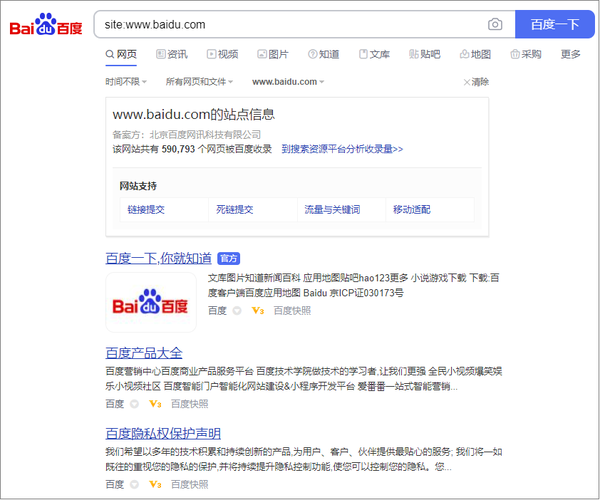The image size is (600, 500).
Task: Click shield icon beside first result's 百度
Action: click(x=237, y=311)
